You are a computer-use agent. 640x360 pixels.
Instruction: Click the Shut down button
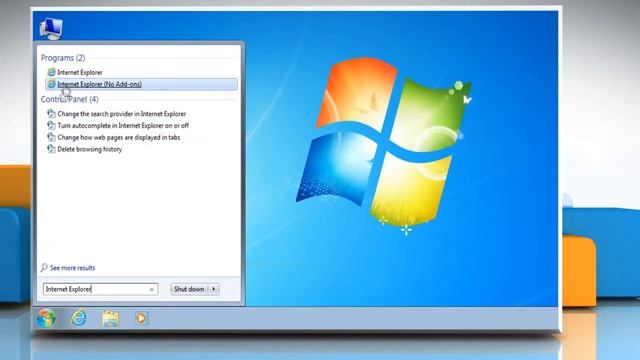(189, 289)
